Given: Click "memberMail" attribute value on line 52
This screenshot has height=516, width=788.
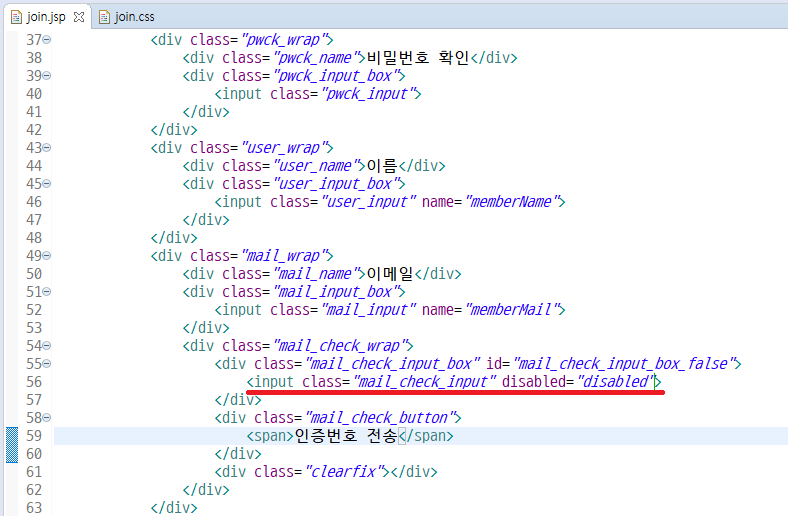Looking at the screenshot, I should click(x=514, y=310).
